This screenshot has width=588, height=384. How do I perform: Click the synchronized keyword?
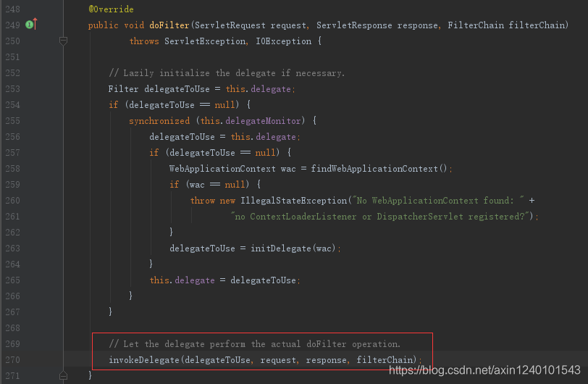(159, 121)
